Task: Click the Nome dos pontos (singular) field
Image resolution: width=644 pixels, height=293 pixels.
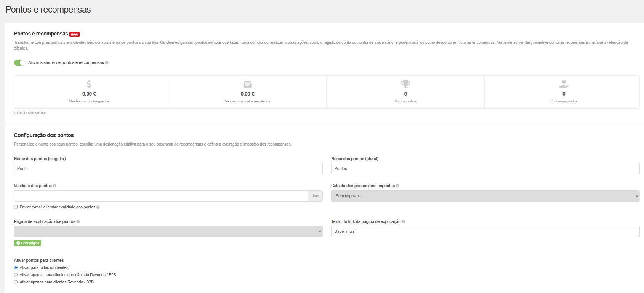Action: 168,168
